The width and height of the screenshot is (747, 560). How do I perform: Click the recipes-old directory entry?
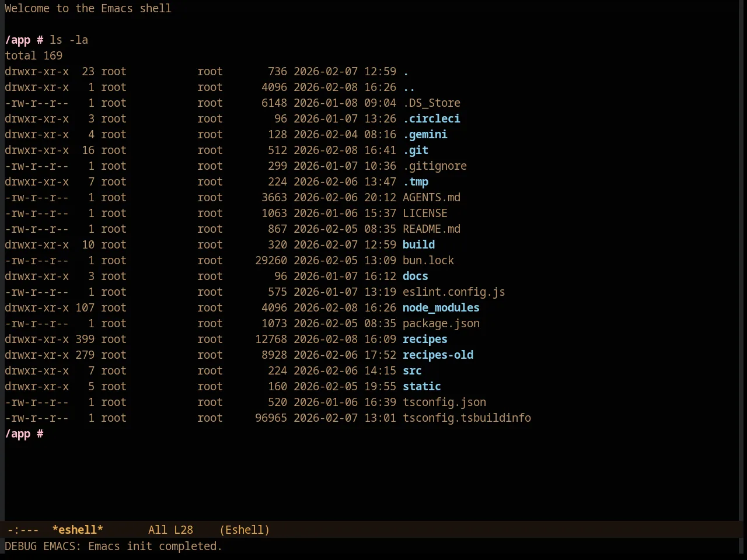coord(438,355)
